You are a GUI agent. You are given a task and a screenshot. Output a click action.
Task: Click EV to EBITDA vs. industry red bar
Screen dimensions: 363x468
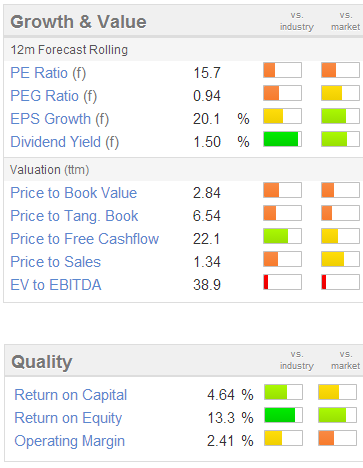[x=282, y=282]
